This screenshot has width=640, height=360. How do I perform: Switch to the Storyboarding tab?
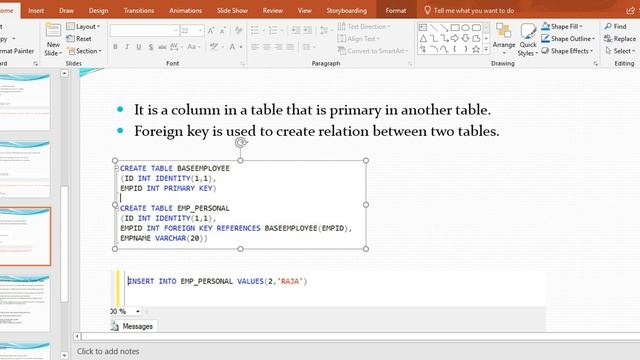(347, 11)
